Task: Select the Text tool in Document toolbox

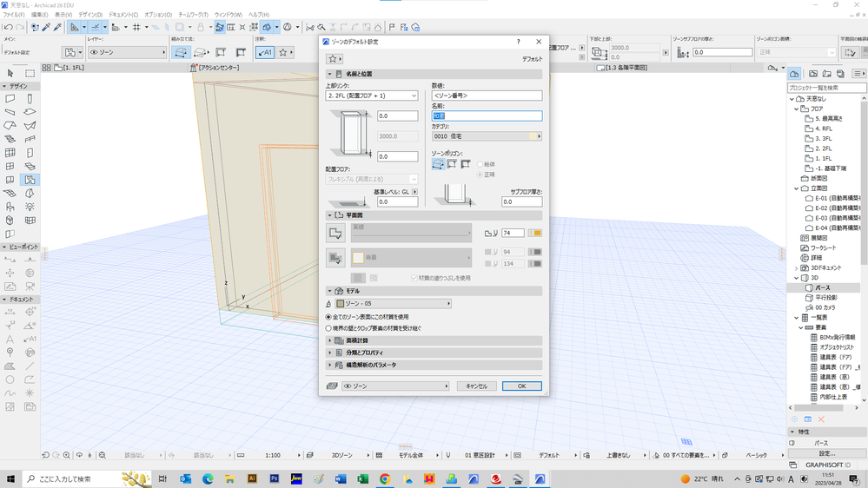Action: pyautogui.click(x=10, y=340)
